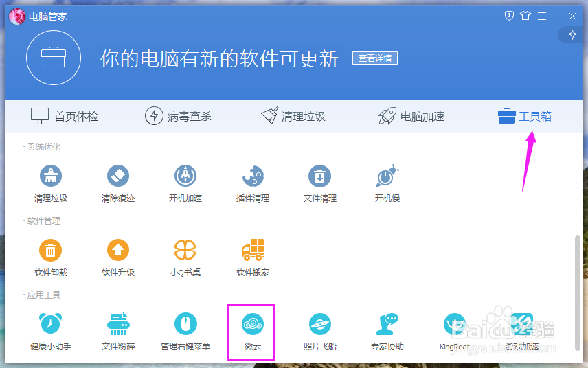Click the 电脑管家 title text
This screenshot has width=588, height=368.
tap(48, 16)
